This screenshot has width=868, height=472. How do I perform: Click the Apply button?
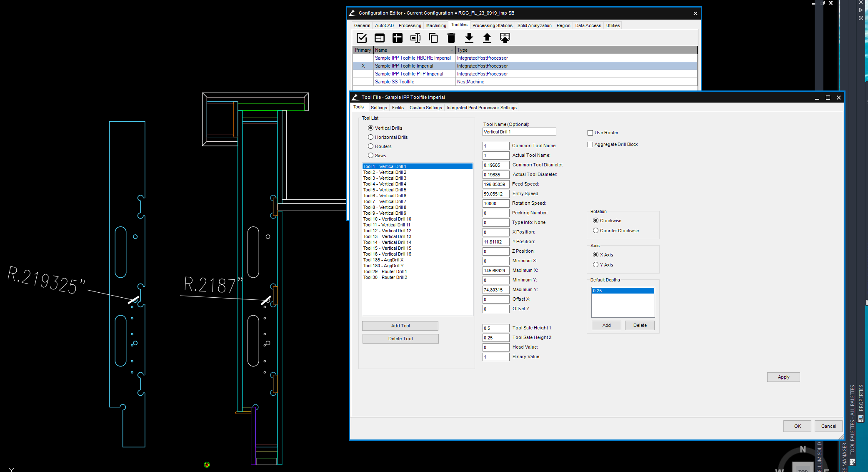(783, 377)
